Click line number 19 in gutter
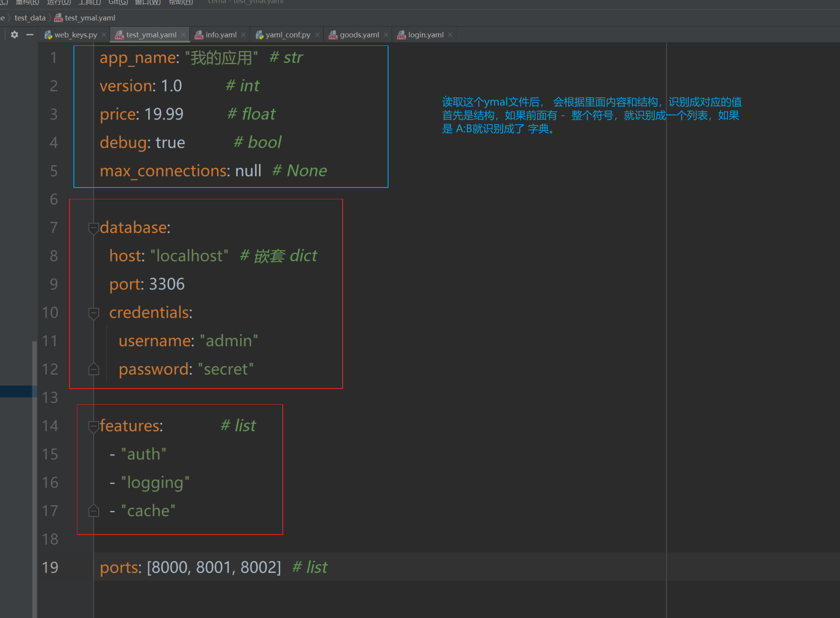 [50, 567]
